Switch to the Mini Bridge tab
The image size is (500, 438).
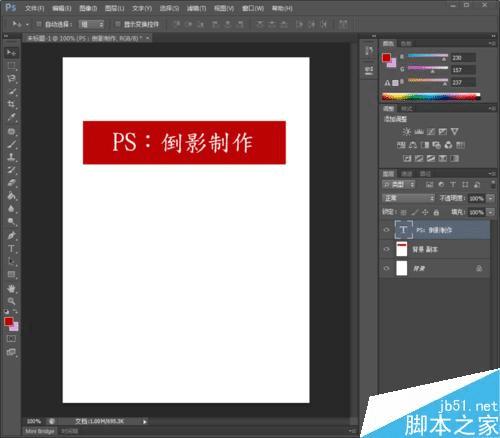[40, 431]
